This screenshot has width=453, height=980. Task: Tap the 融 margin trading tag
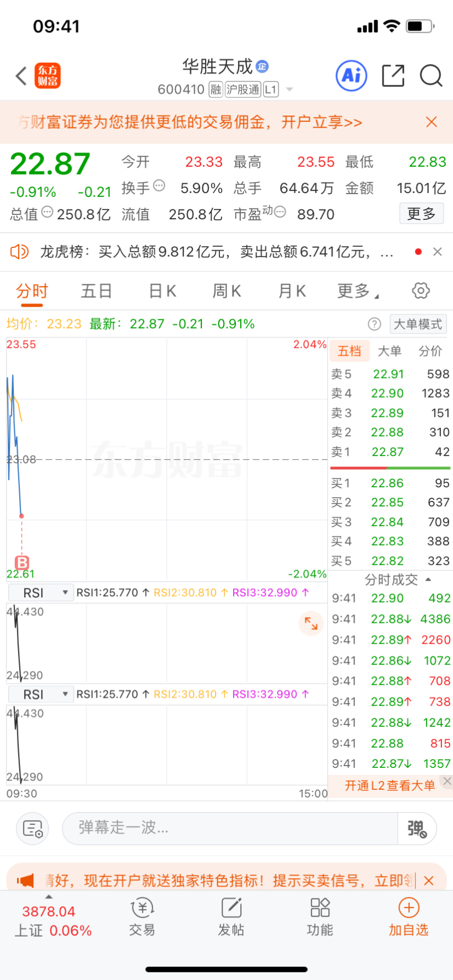(216, 89)
